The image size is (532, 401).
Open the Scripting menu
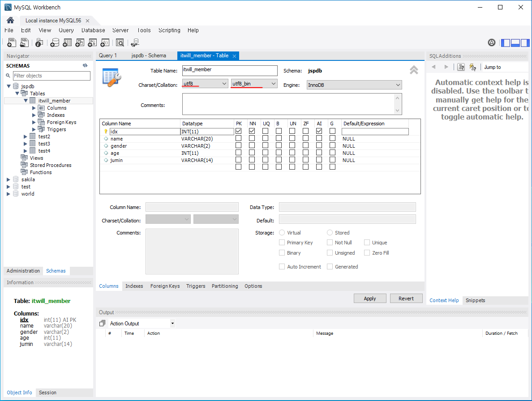pos(169,30)
